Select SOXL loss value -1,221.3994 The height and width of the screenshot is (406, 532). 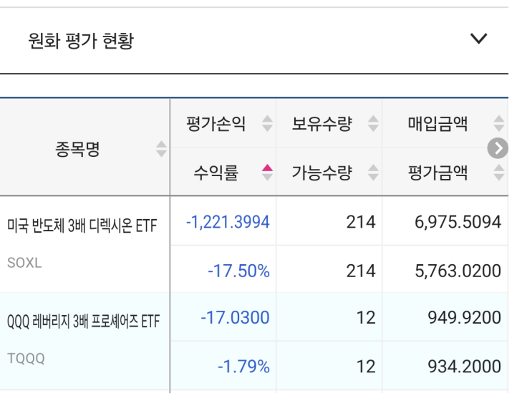click(x=228, y=222)
